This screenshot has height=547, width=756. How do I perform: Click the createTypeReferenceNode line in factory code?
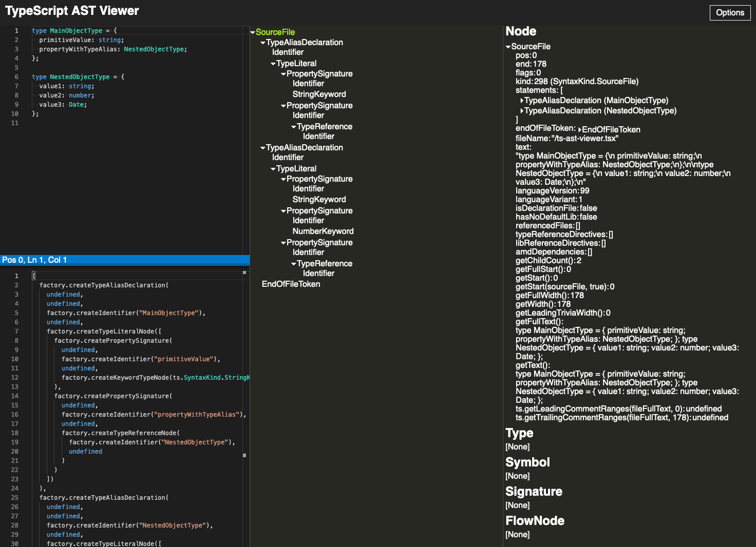(x=120, y=433)
